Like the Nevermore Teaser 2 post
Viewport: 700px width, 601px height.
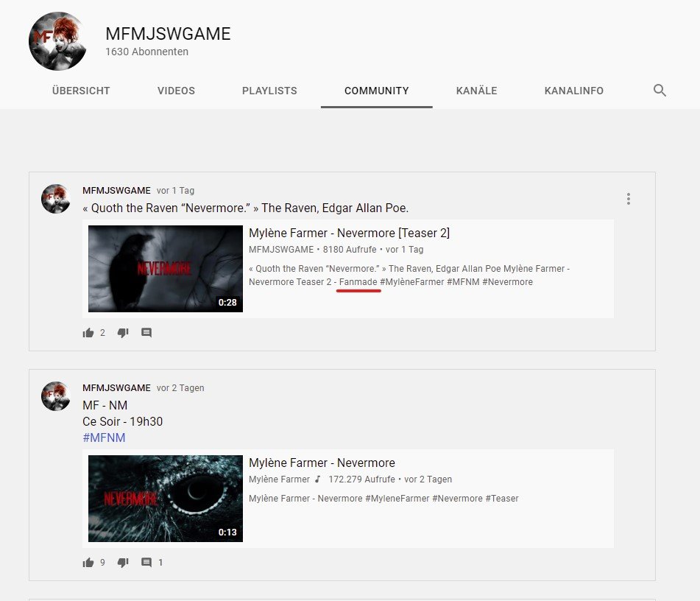[x=89, y=333]
